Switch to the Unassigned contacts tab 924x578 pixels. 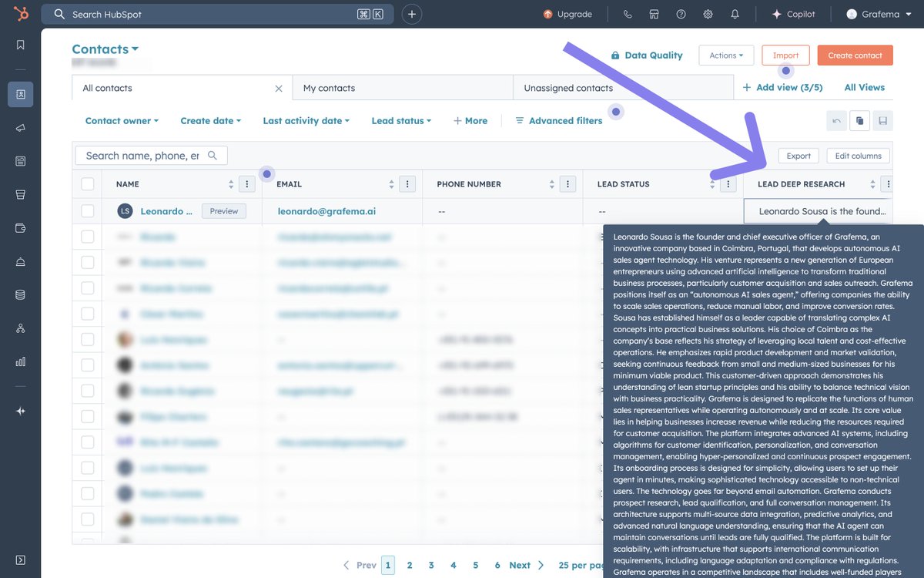pyautogui.click(x=623, y=88)
